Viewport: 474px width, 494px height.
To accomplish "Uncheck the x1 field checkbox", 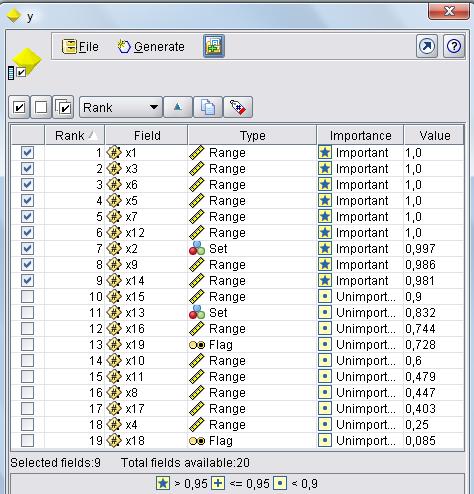I will click(x=27, y=153).
